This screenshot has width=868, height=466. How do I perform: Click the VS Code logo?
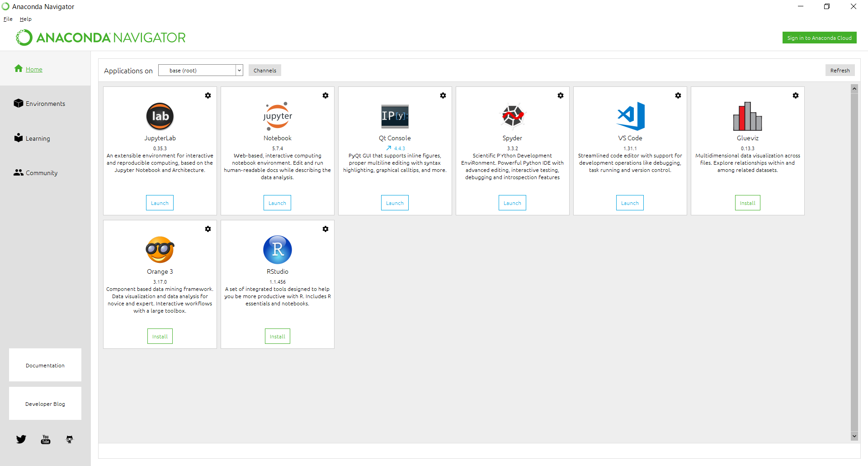pyautogui.click(x=631, y=116)
